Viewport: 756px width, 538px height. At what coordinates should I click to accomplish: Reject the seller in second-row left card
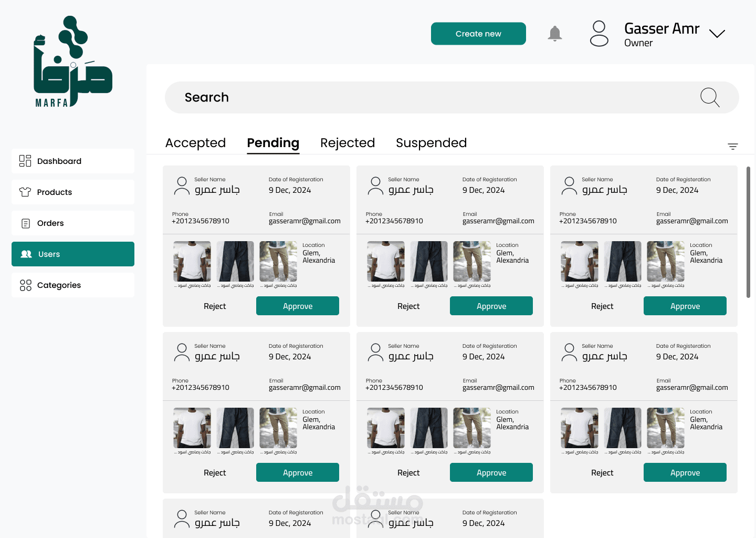215,473
